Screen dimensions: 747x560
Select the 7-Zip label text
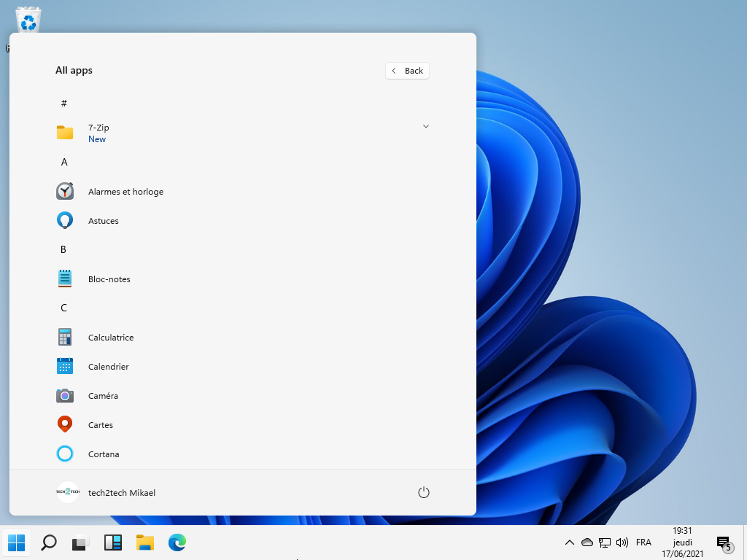(x=98, y=128)
